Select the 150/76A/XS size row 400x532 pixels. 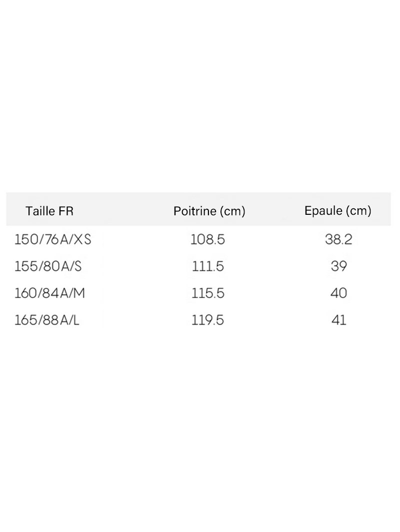coord(198,240)
